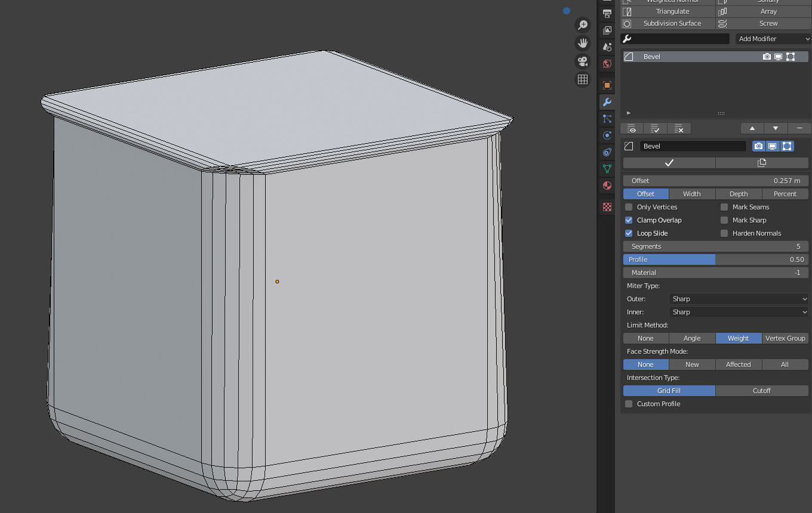This screenshot has width=812, height=513.
Task: Open the Particles properties tab
Action: [x=607, y=119]
